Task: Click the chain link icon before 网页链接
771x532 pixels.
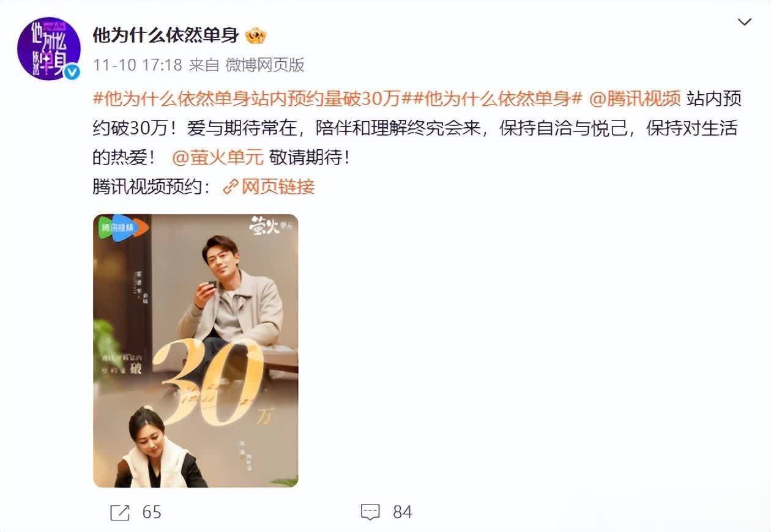Action: [231, 187]
